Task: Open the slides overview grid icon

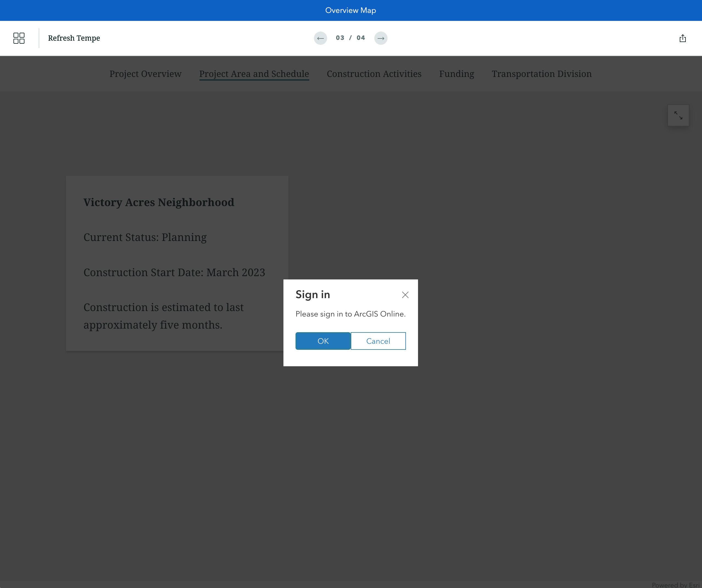Action: [x=19, y=38]
